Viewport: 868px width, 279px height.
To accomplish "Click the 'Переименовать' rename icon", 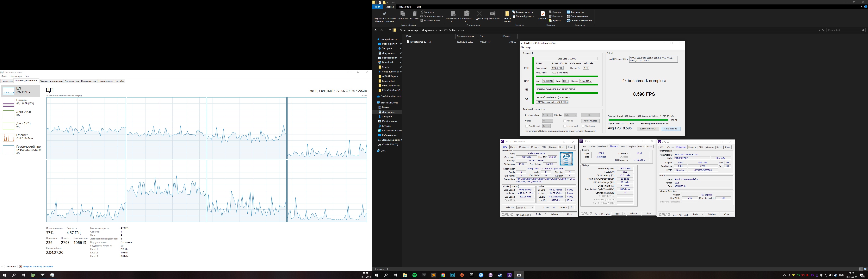I will (493, 14).
